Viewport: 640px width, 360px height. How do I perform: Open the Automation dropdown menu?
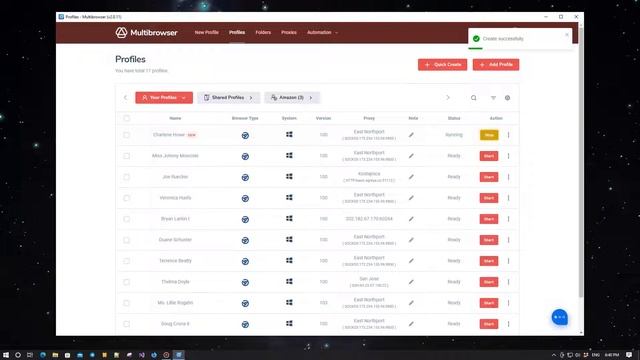point(322,32)
